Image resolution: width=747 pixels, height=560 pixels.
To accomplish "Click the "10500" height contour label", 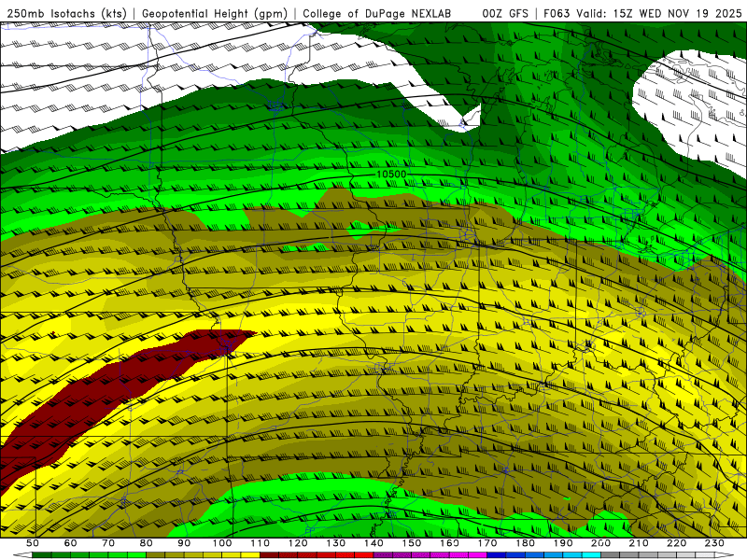I will (x=391, y=175).
